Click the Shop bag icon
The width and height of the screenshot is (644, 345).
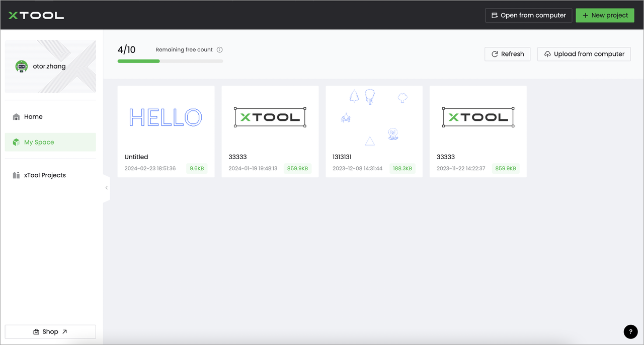pyautogui.click(x=36, y=332)
